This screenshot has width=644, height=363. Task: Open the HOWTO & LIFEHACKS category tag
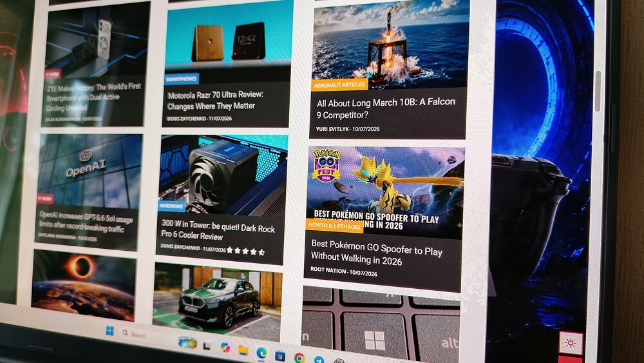click(334, 226)
